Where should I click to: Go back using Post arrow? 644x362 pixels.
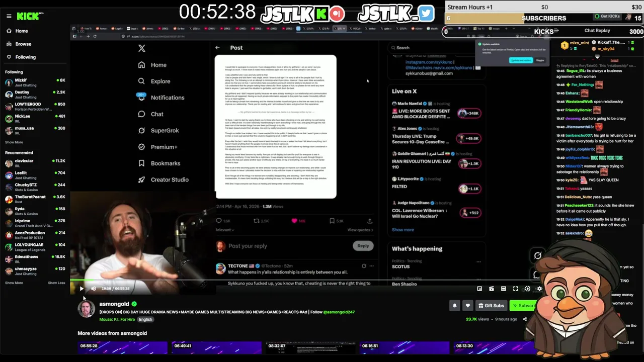217,48
